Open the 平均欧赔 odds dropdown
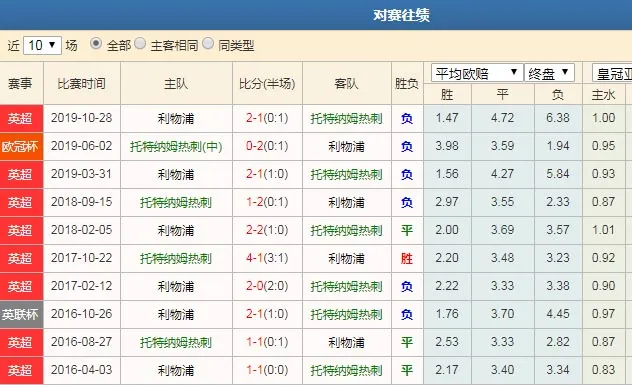Viewport: 632px width, 387px height. [x=477, y=73]
